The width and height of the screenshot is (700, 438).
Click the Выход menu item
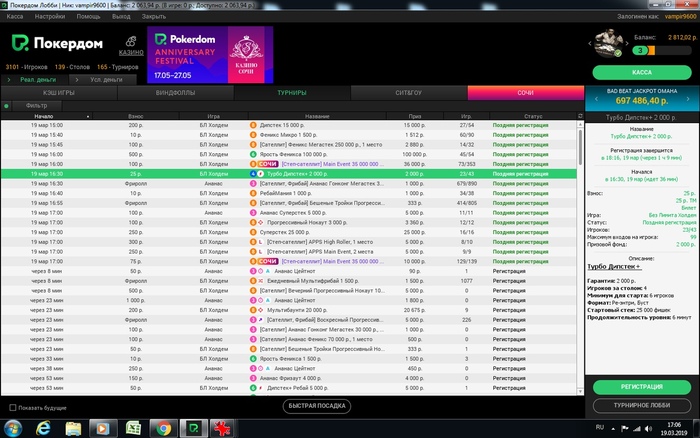[x=121, y=17]
